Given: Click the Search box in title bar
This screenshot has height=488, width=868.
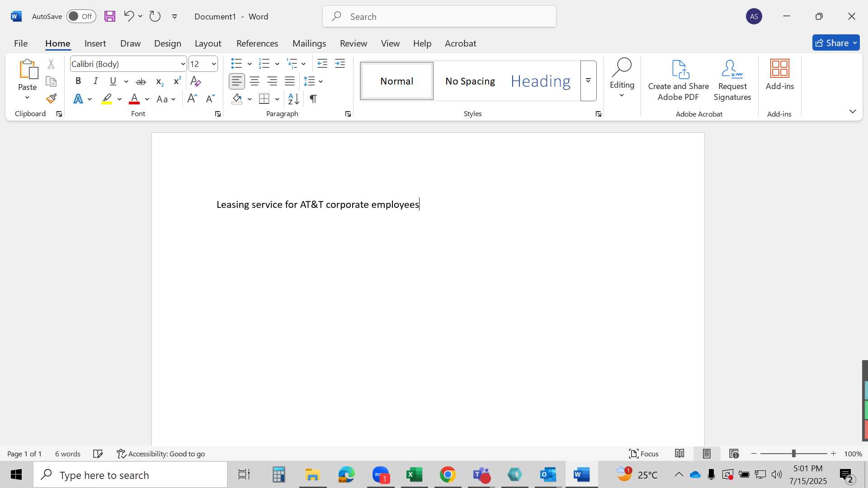Looking at the screenshot, I should pyautogui.click(x=439, y=16).
